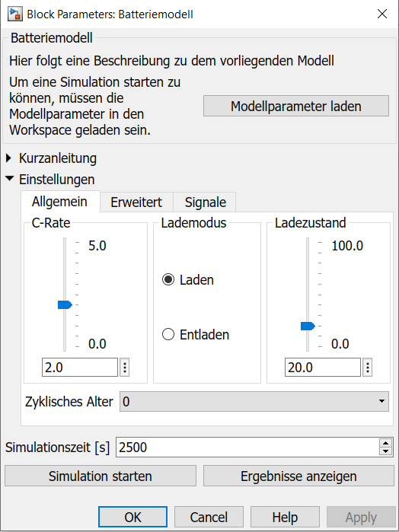Click the C-Rate slider handle

click(65, 304)
